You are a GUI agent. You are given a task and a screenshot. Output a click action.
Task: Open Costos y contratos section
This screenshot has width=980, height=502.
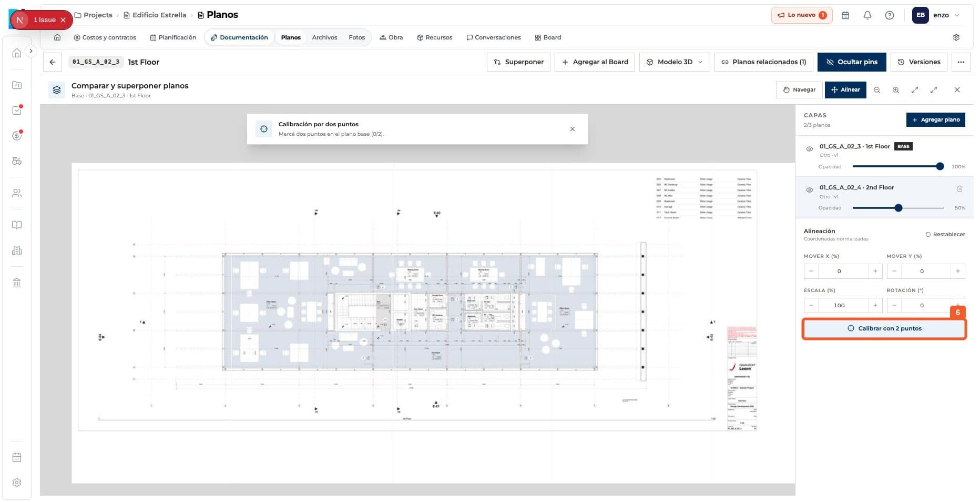[105, 37]
